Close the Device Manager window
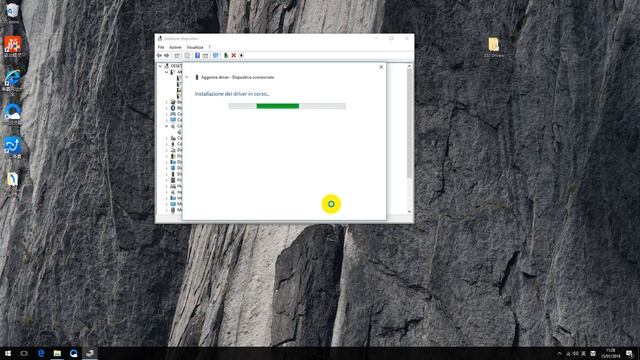This screenshot has height=360, width=640. (407, 38)
